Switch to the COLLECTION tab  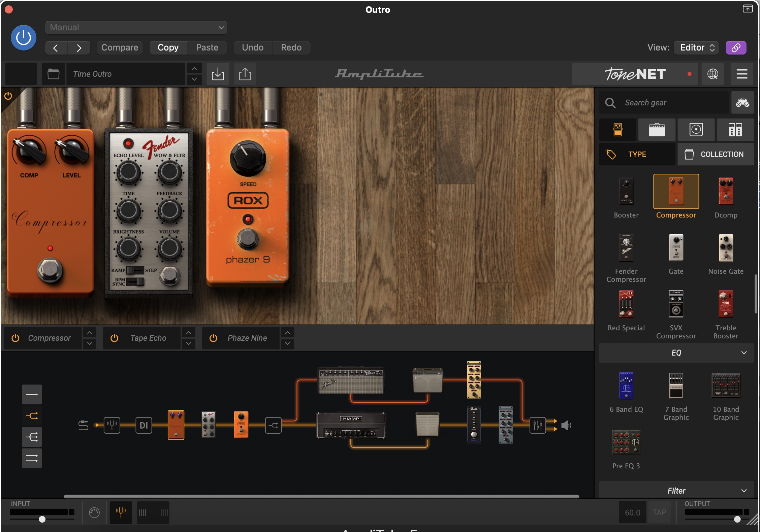click(716, 154)
